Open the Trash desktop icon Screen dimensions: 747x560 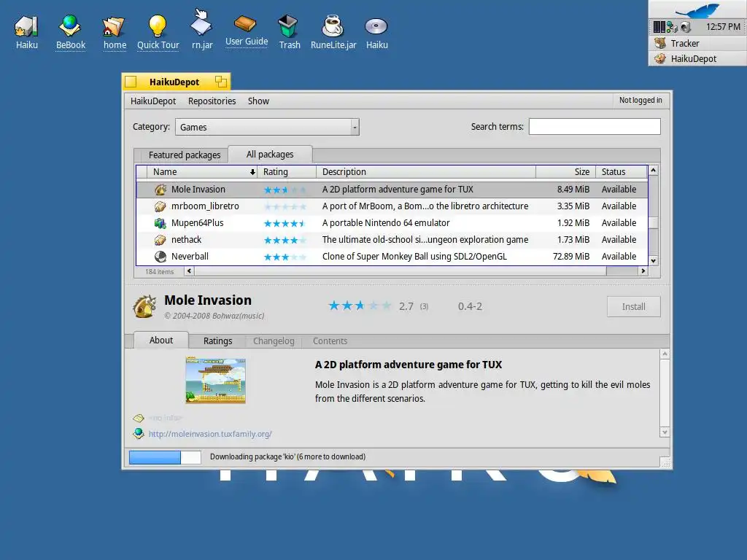pos(287,26)
